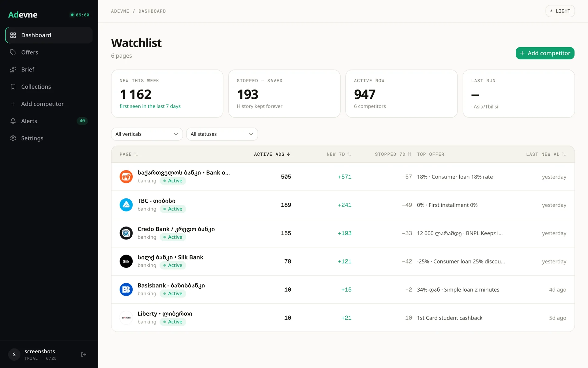Open the Alerts page
The image size is (588, 368).
coord(49,121)
